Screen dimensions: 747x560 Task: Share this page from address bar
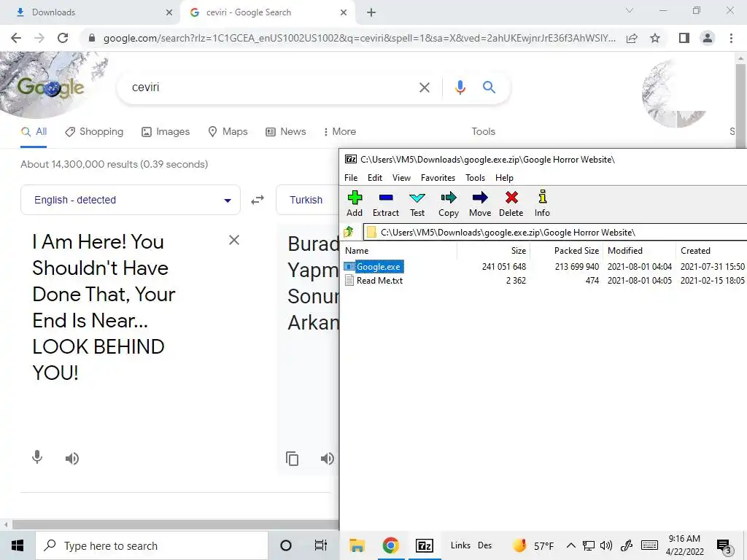632,38
